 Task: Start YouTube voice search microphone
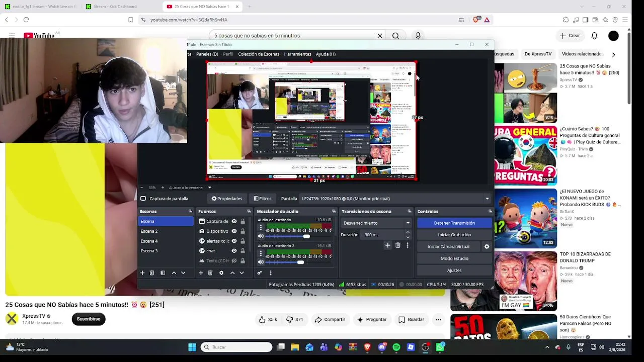coord(418,36)
